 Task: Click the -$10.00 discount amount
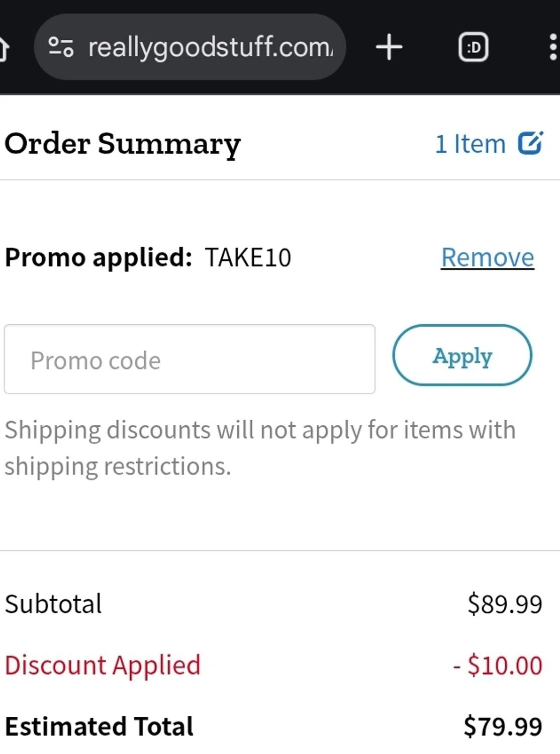point(498,665)
